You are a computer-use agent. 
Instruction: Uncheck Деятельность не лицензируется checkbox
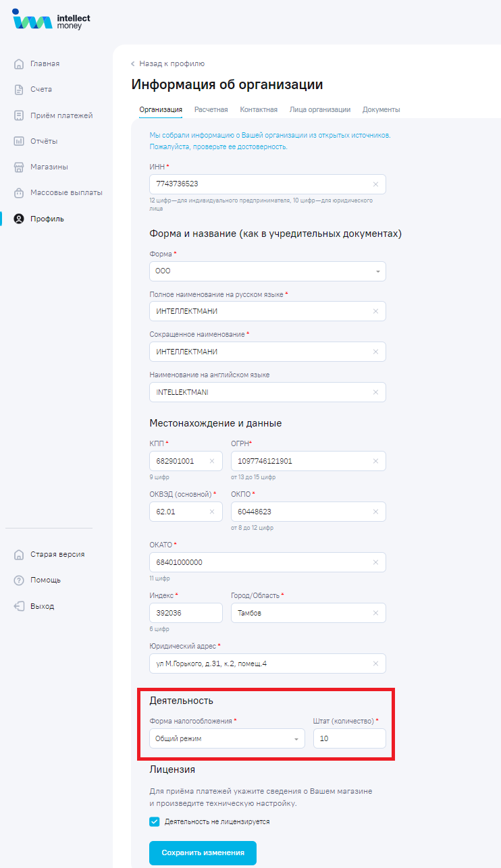point(155,822)
